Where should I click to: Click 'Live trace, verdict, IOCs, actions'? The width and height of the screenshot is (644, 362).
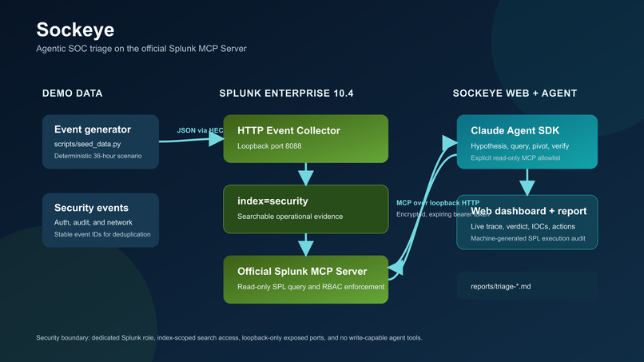tap(523, 226)
